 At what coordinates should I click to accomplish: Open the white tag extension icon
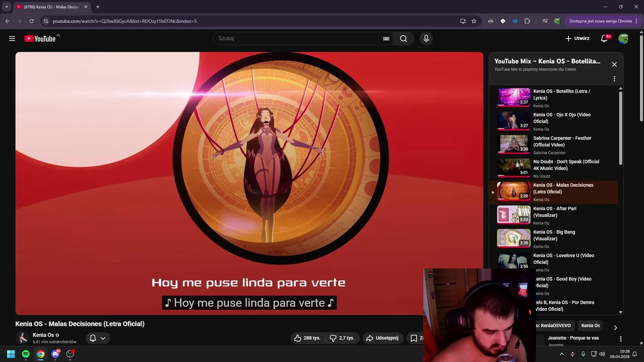pos(503,21)
